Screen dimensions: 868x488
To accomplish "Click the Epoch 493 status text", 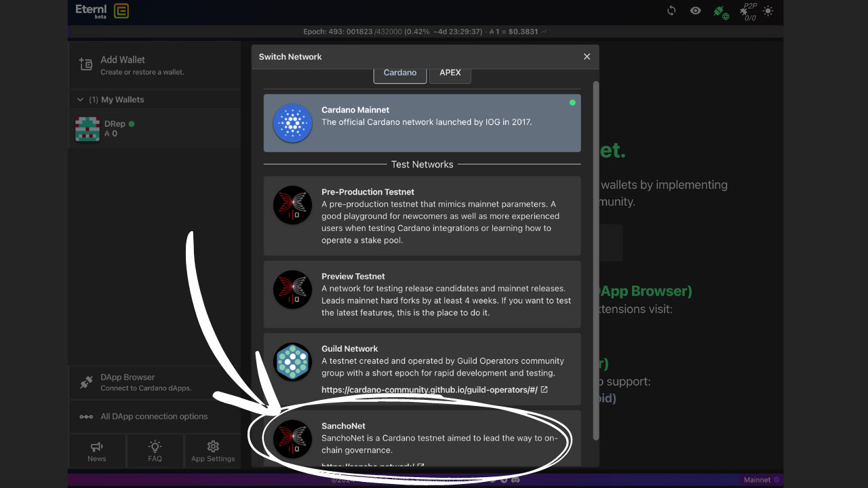I will pos(425,32).
